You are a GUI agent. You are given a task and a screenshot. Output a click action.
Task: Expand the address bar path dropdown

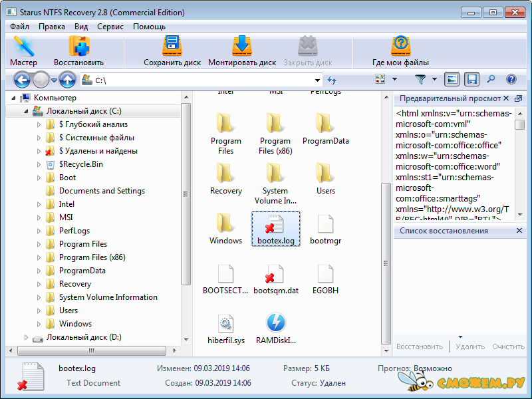tap(317, 80)
